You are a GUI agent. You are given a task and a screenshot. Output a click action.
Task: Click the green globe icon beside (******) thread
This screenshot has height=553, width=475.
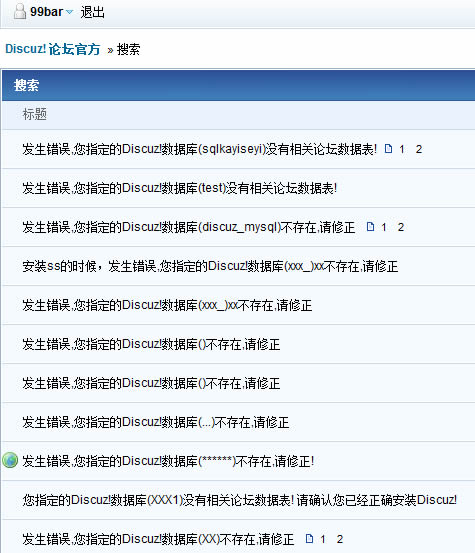coord(10,460)
